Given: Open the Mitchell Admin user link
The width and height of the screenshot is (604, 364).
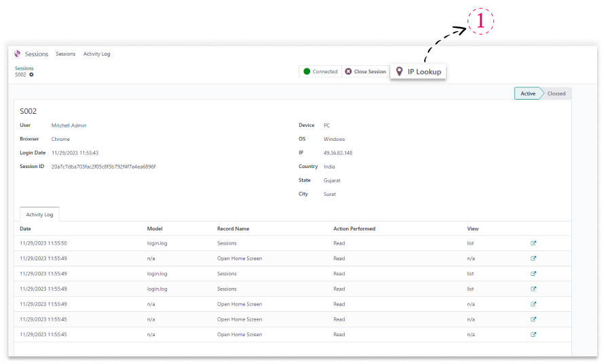Looking at the screenshot, I should click(69, 125).
